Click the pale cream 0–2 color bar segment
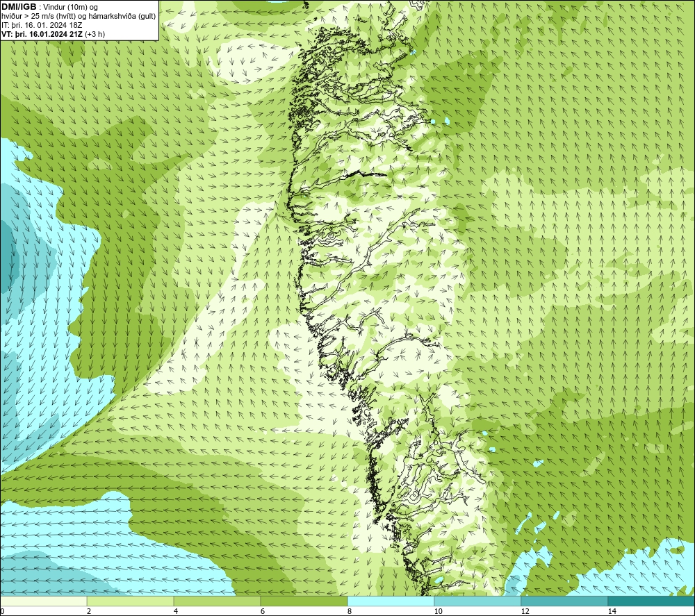Screen dimensions: 695x616 (43, 601)
